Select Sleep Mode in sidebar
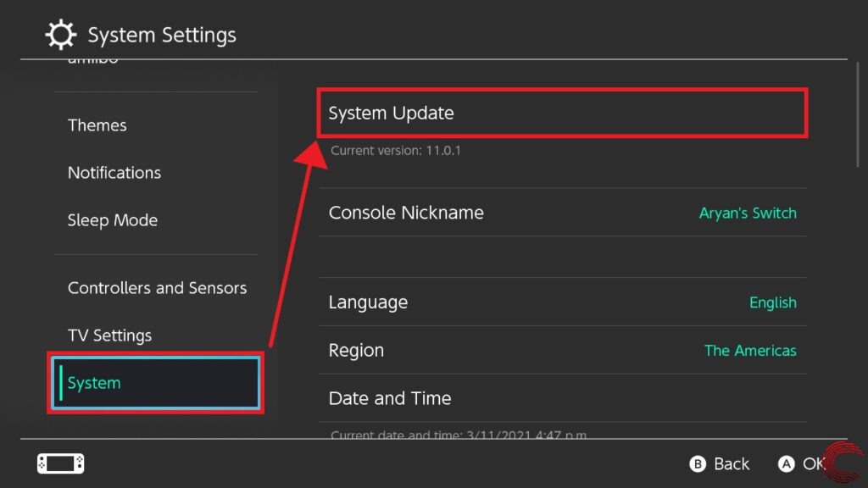 coord(113,220)
